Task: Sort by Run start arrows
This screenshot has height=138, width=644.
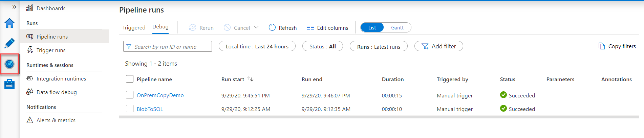Action: coord(250,79)
